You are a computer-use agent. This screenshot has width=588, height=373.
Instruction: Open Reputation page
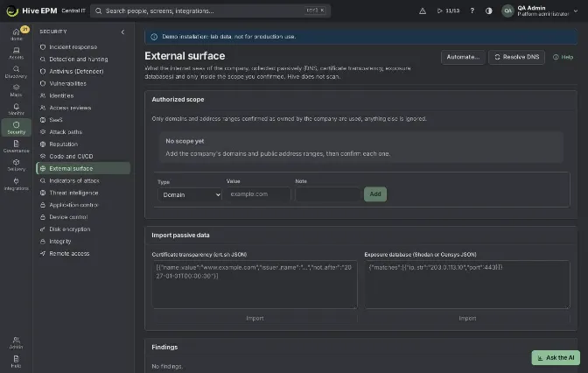[x=83, y=144]
